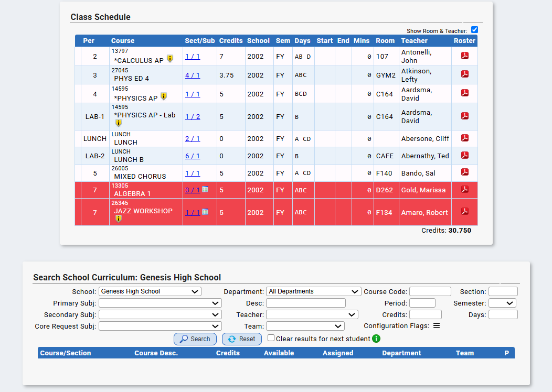The image size is (552, 392).
Task: Check Clear results for next student
Action: [x=271, y=338]
